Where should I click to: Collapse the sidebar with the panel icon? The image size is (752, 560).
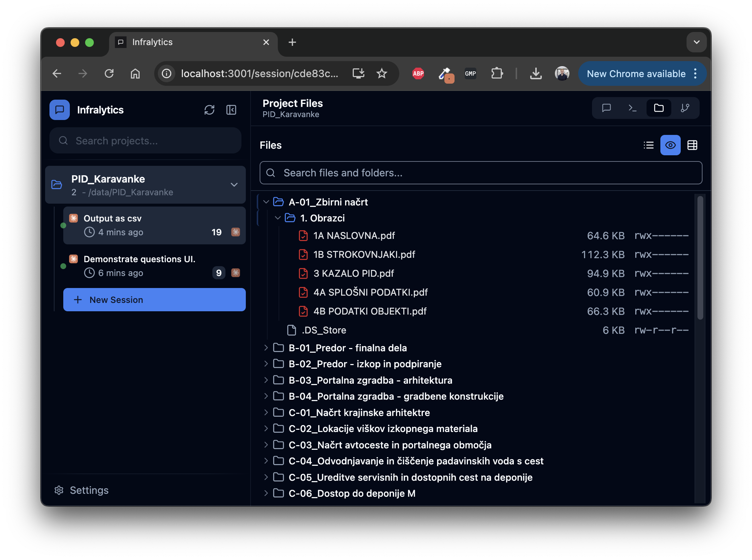(x=231, y=110)
